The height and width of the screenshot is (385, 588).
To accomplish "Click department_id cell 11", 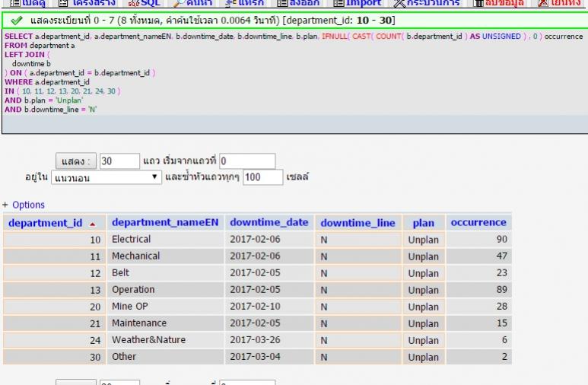I will pyautogui.click(x=54, y=256).
